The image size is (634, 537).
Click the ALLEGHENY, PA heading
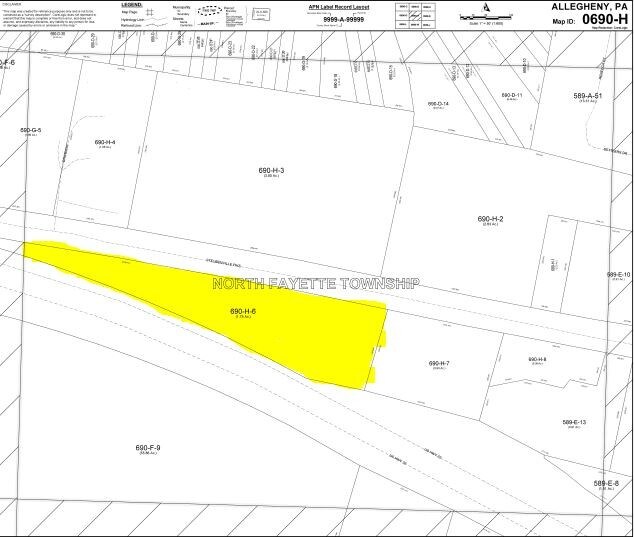click(x=590, y=5)
